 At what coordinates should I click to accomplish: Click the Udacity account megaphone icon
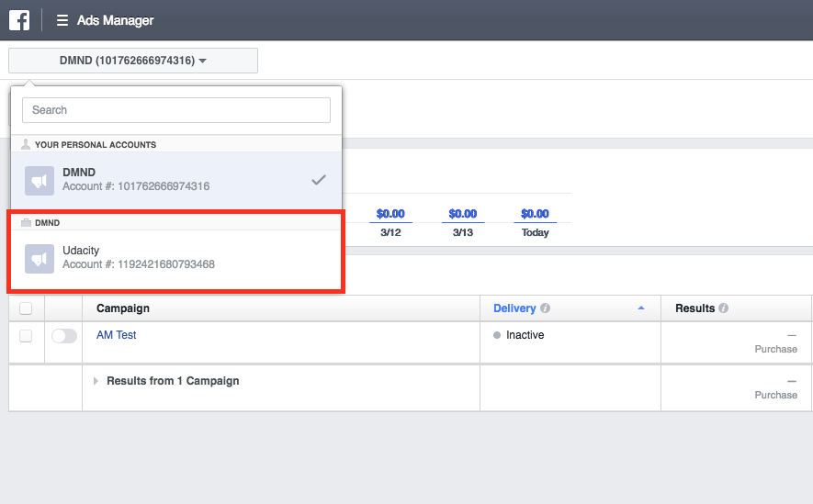39,258
